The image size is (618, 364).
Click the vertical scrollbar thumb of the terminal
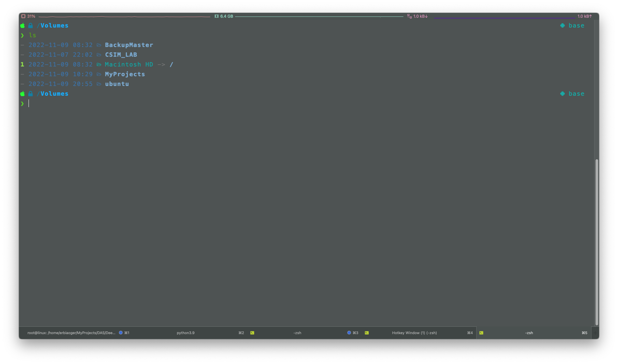pyautogui.click(x=597, y=242)
